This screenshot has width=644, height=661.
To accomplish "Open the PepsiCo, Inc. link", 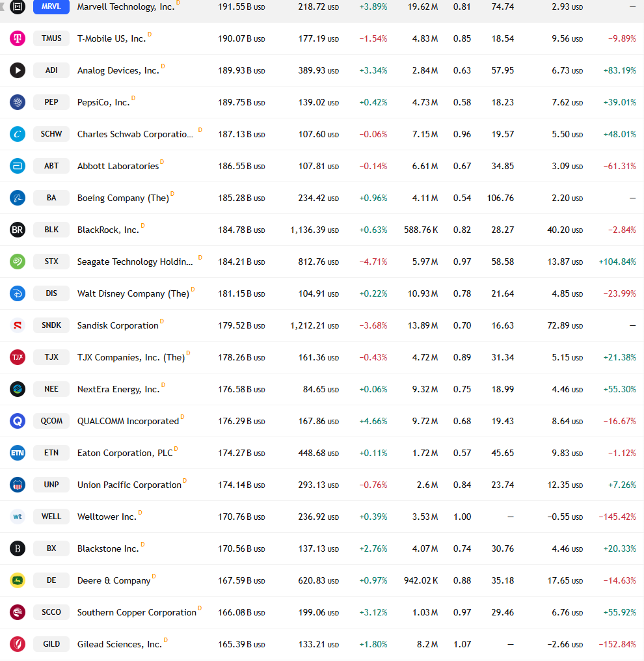I will pos(103,102).
